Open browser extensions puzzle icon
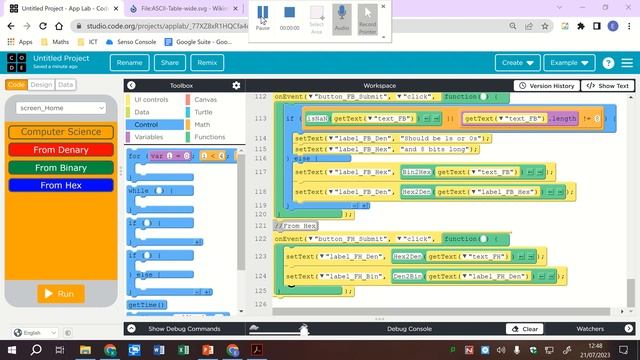The width and height of the screenshot is (640, 360). pyautogui.click(x=581, y=26)
